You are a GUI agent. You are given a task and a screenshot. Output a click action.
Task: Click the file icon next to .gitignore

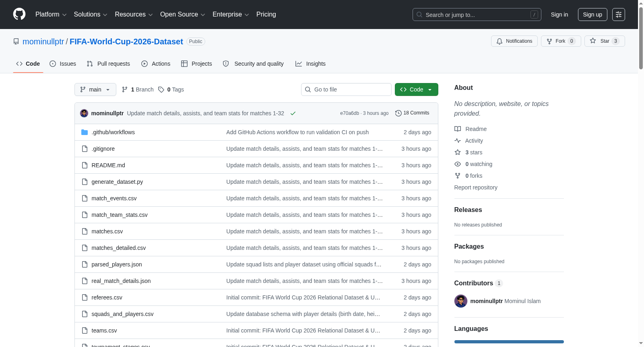85,149
